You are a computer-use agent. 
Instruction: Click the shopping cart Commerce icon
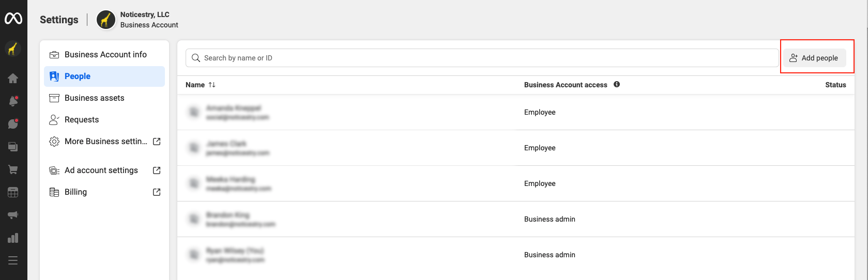click(x=13, y=169)
